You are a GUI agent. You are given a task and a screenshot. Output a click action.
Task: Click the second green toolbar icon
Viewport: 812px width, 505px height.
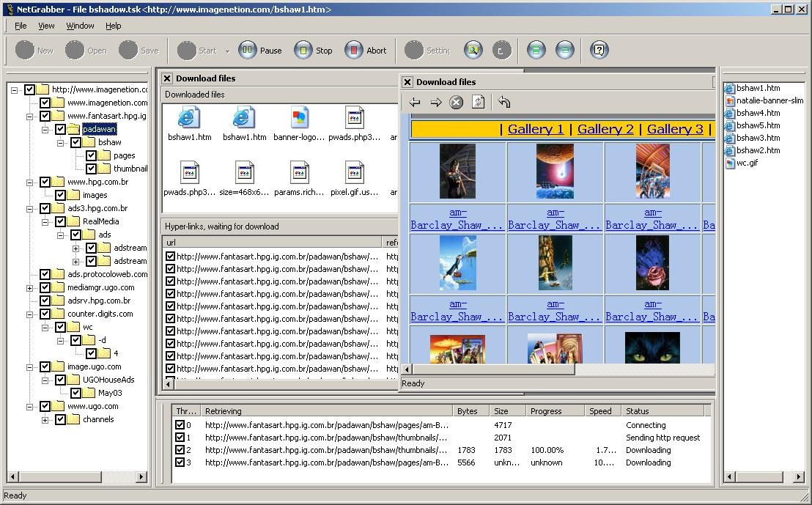click(564, 51)
